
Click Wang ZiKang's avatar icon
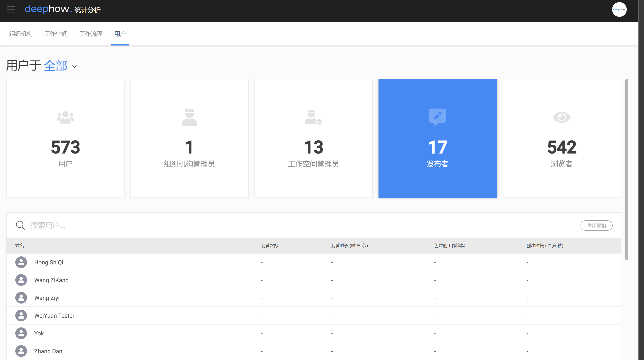(x=21, y=280)
